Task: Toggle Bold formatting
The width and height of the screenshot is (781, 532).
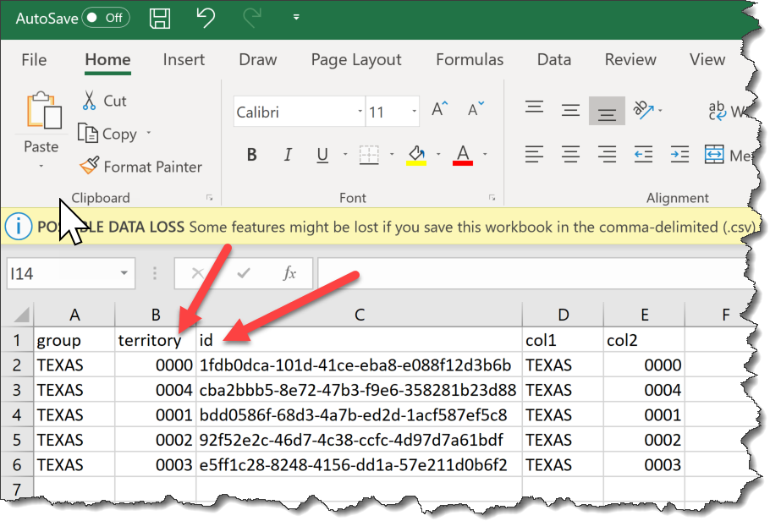Action: pos(251,156)
